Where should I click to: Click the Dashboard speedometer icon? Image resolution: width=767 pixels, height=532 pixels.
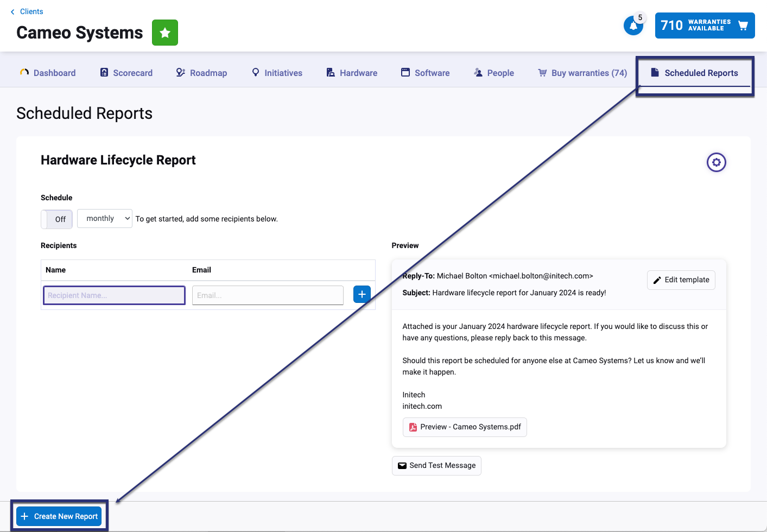23,72
